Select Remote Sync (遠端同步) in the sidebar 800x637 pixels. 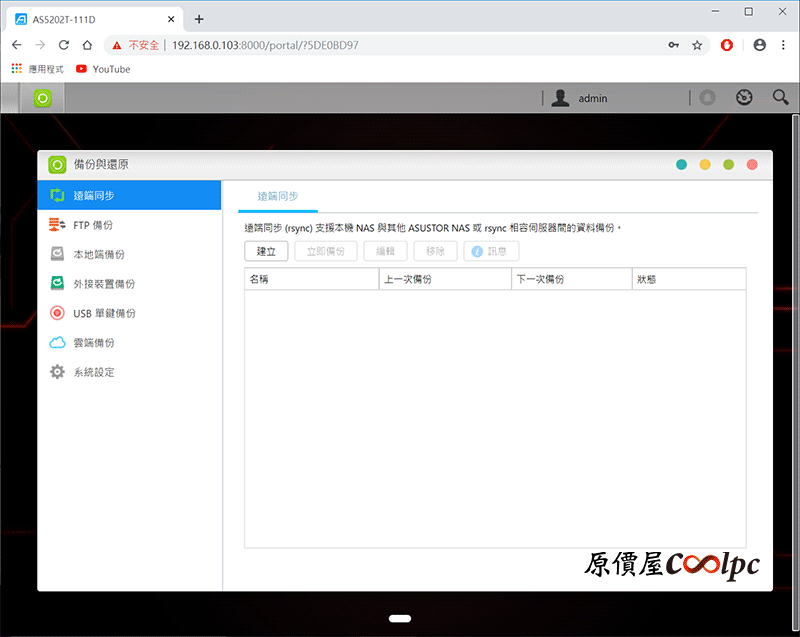[129, 195]
